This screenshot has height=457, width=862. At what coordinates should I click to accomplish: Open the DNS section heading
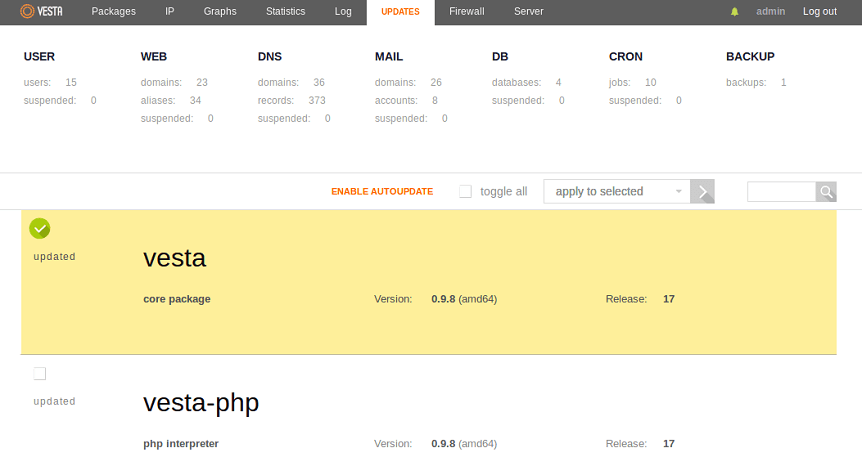pos(270,57)
